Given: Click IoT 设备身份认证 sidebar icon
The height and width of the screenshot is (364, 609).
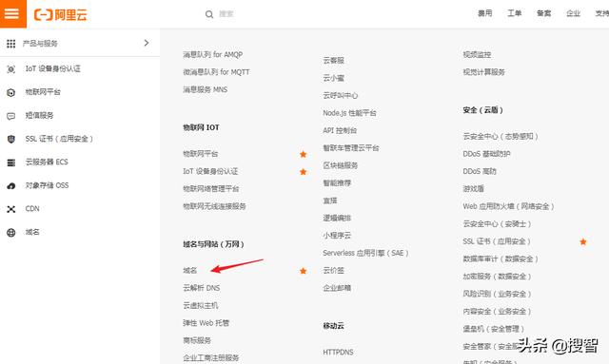Looking at the screenshot, I should [11, 69].
